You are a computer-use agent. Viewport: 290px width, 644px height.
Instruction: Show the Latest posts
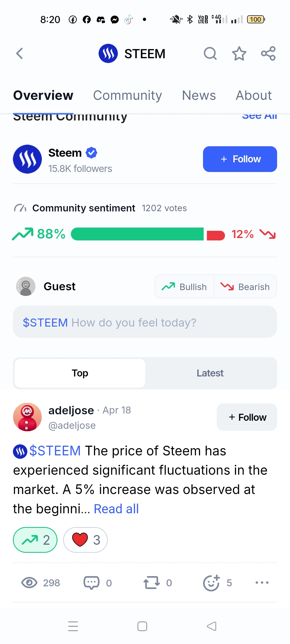point(210,373)
